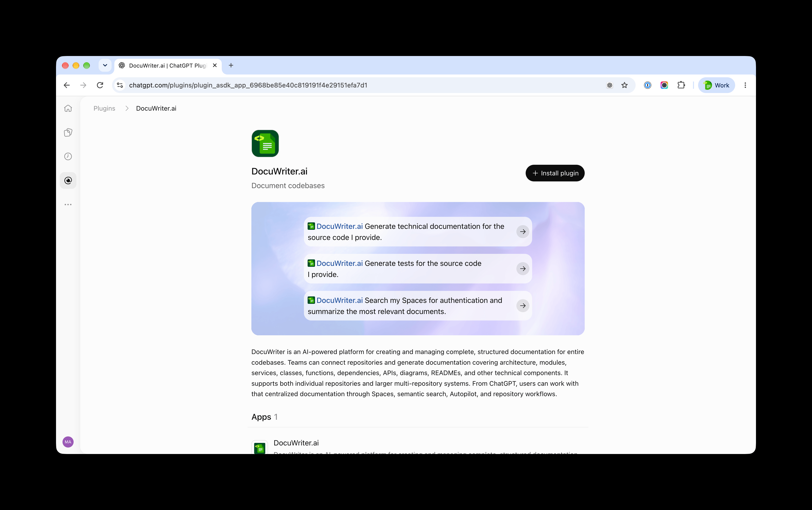Open the 1Password extension icon

[x=647, y=85]
